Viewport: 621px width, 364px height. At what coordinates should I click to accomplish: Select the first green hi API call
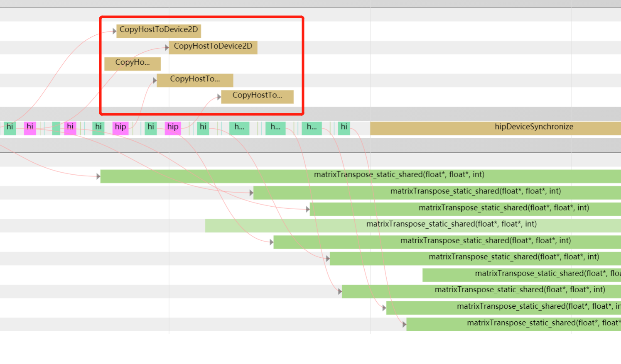(x=10, y=127)
